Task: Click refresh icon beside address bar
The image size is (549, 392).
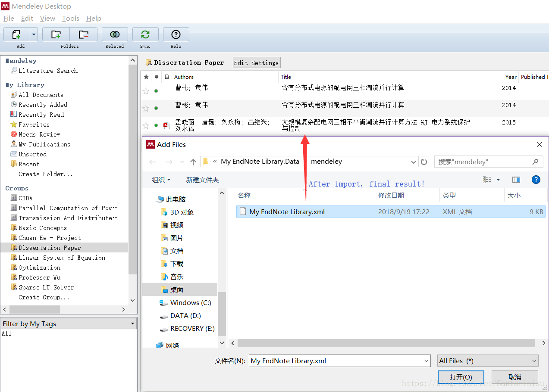Action: click(424, 162)
